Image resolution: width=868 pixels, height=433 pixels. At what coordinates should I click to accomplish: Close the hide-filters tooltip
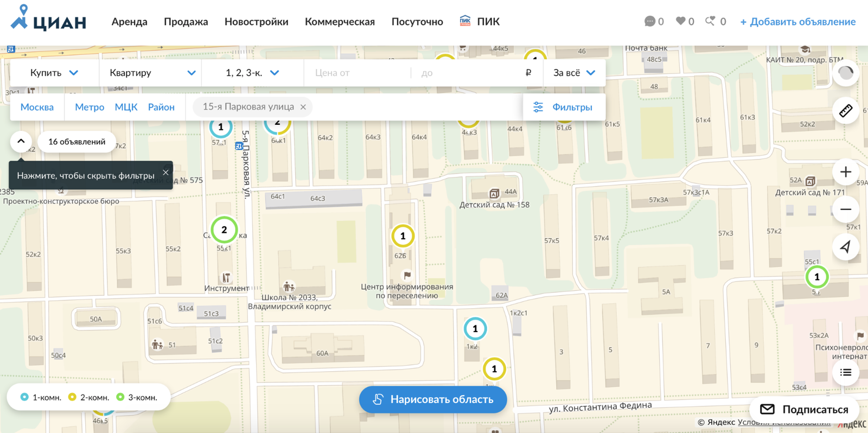pyautogui.click(x=165, y=173)
